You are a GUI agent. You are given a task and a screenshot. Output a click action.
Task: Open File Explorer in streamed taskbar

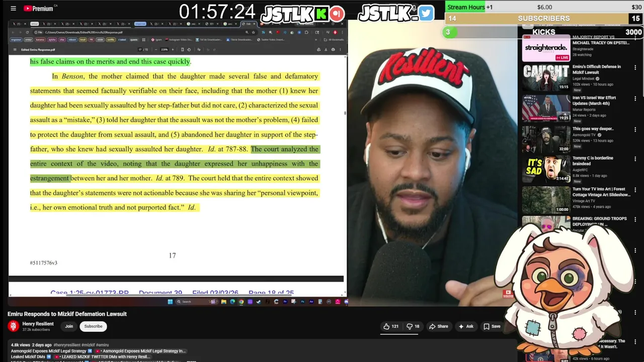[x=223, y=302]
